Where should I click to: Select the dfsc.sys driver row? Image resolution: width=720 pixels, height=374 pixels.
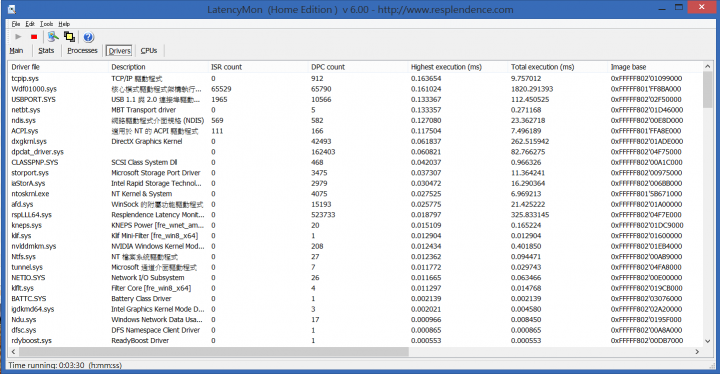355,330
